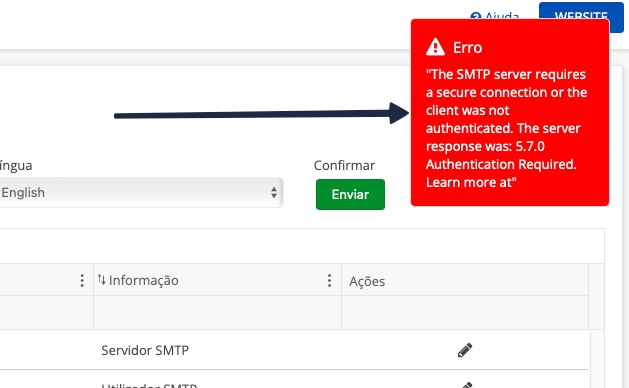Viewport: 629px width, 388px height.
Task: Click the green Enviar button
Action: click(x=350, y=195)
